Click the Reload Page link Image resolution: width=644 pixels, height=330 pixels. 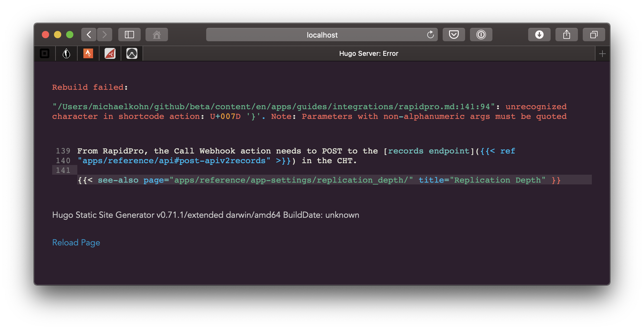[76, 242]
